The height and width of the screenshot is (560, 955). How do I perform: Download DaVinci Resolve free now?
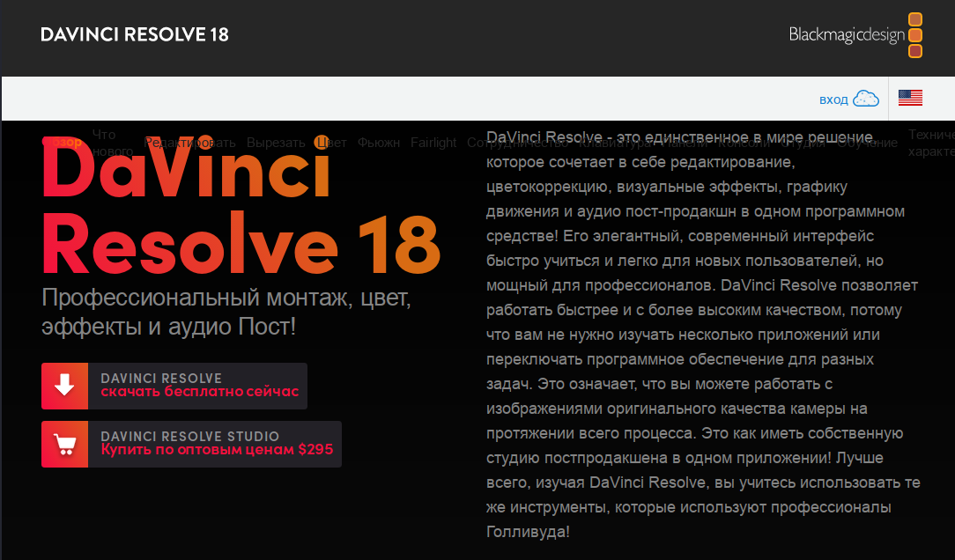click(174, 386)
